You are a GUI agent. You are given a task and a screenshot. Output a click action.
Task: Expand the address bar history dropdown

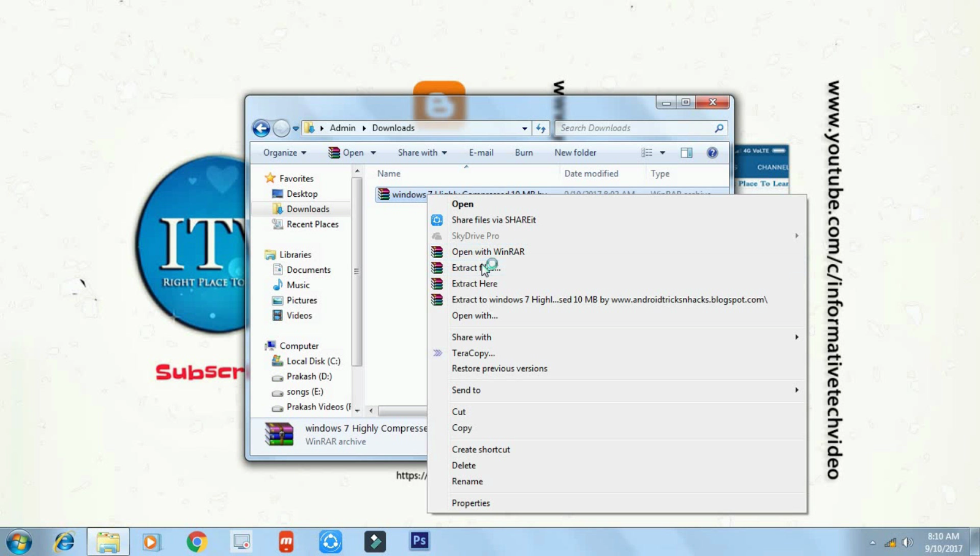point(524,128)
